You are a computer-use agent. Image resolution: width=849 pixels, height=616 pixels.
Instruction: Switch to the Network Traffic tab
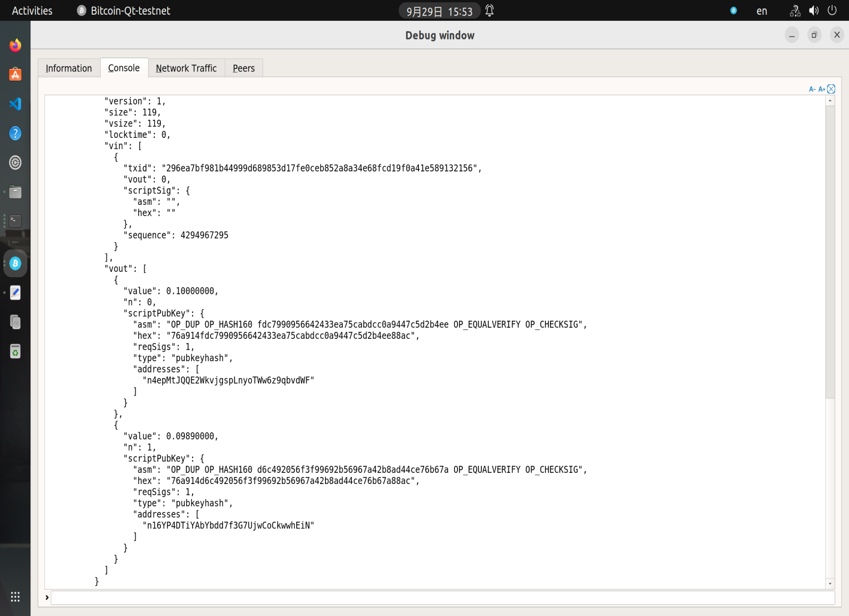pos(186,68)
